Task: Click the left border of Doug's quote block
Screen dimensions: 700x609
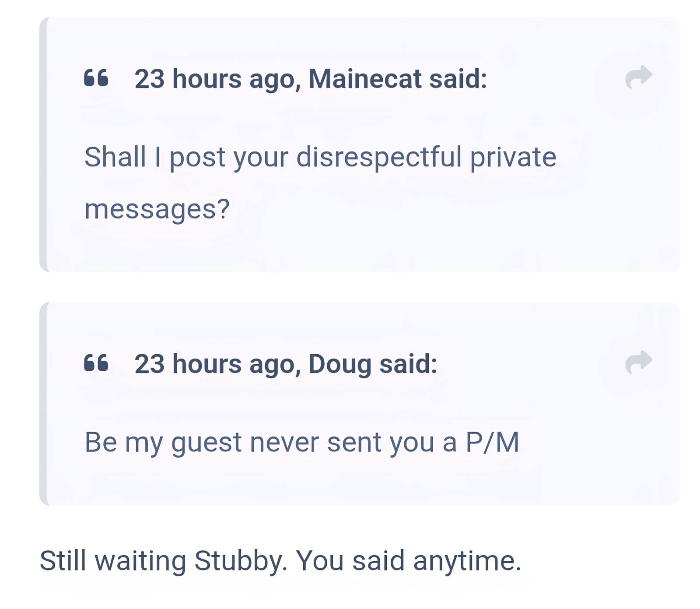Action: click(x=43, y=403)
